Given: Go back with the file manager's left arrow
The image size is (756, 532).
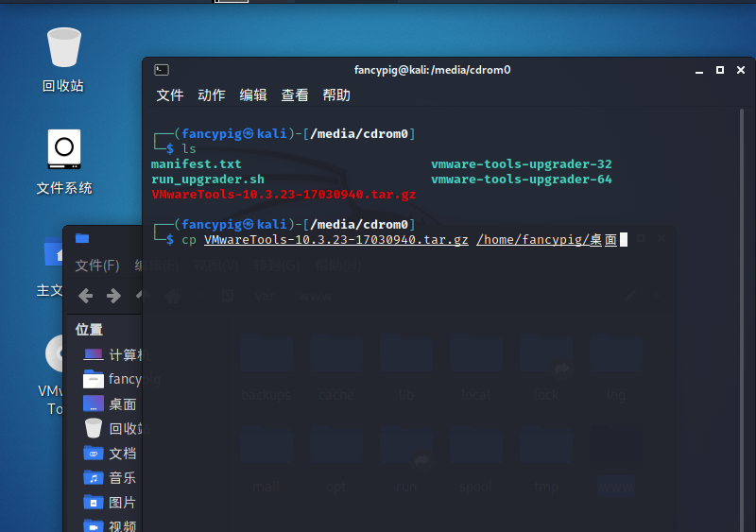Looking at the screenshot, I should 86,296.
